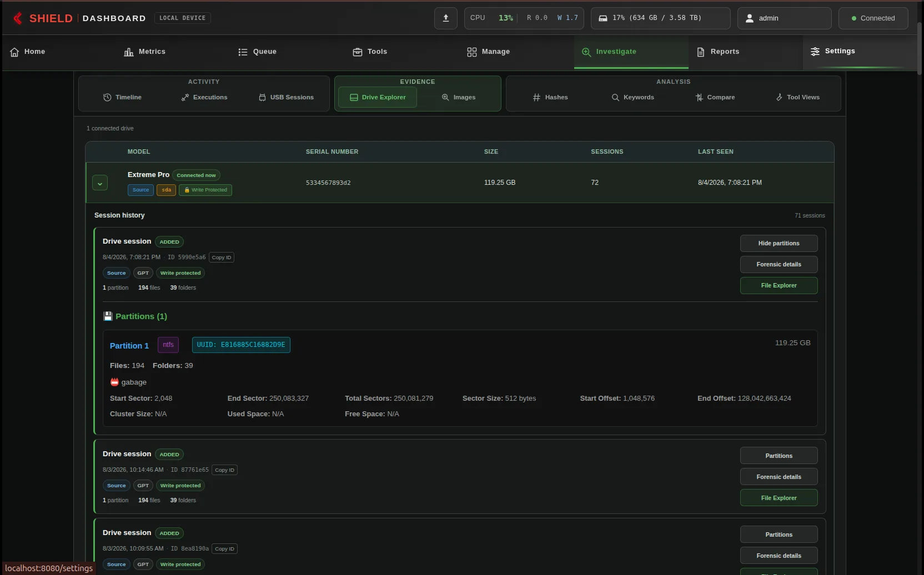The image size is (924, 575).
Task: Open the Home tab
Action: (59, 52)
